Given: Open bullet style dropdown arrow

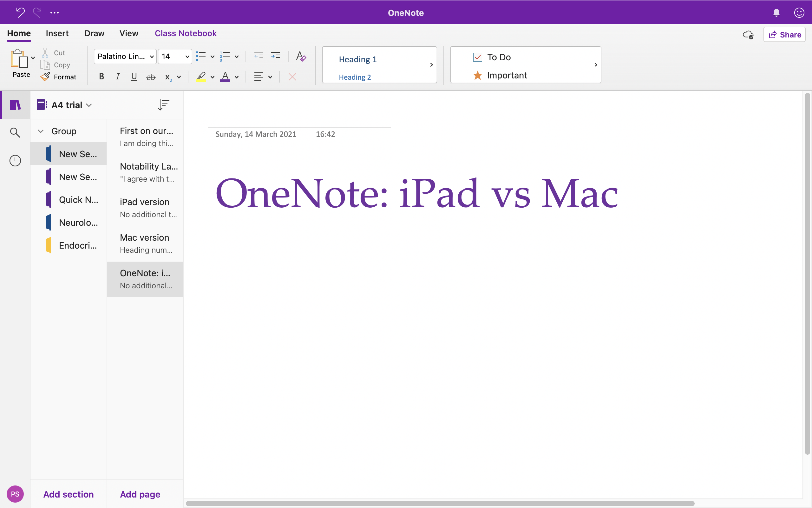Looking at the screenshot, I should (213, 57).
